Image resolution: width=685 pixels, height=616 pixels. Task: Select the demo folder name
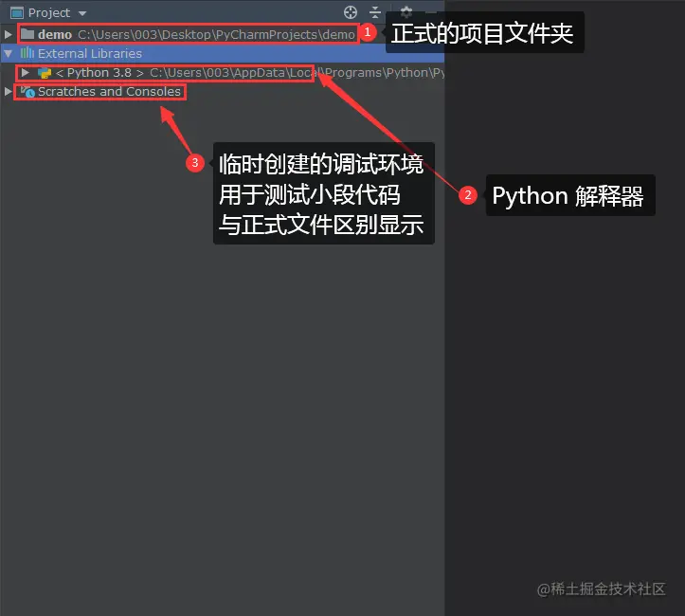[x=55, y=34]
